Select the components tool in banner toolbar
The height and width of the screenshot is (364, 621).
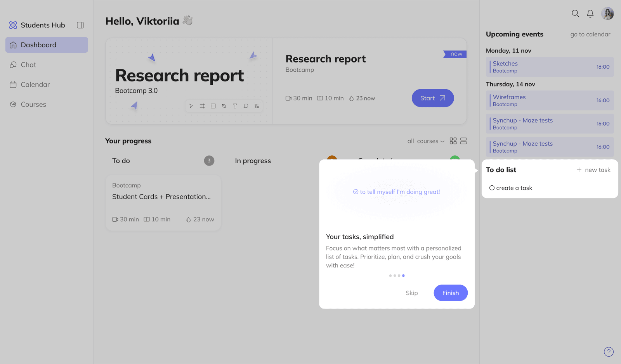[x=257, y=106]
